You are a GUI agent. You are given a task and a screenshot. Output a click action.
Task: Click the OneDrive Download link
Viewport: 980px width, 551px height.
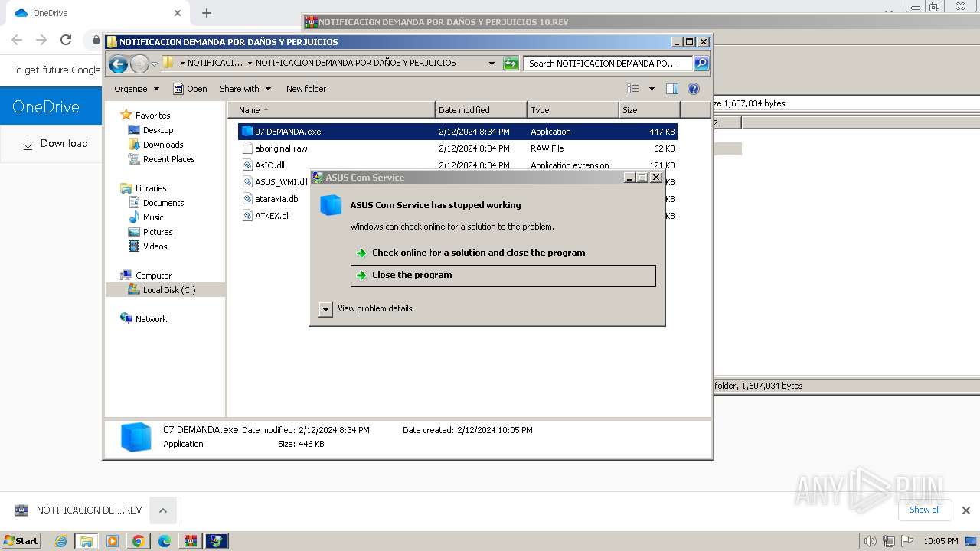[55, 143]
